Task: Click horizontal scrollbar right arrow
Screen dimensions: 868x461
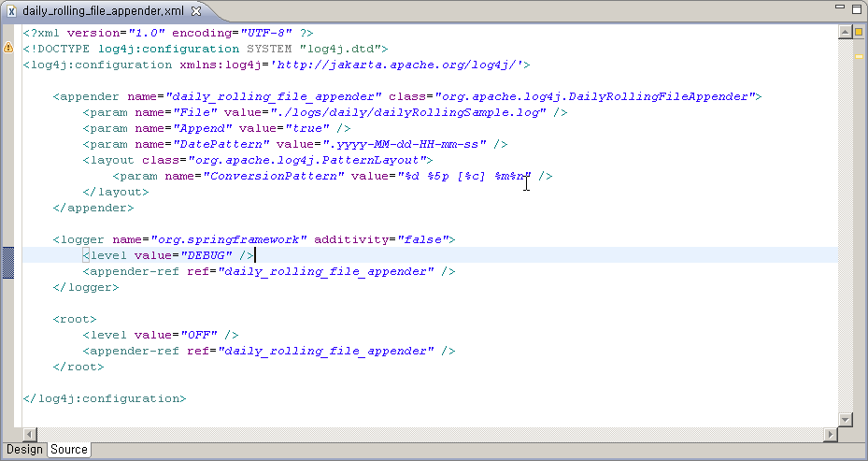Action: click(830, 435)
